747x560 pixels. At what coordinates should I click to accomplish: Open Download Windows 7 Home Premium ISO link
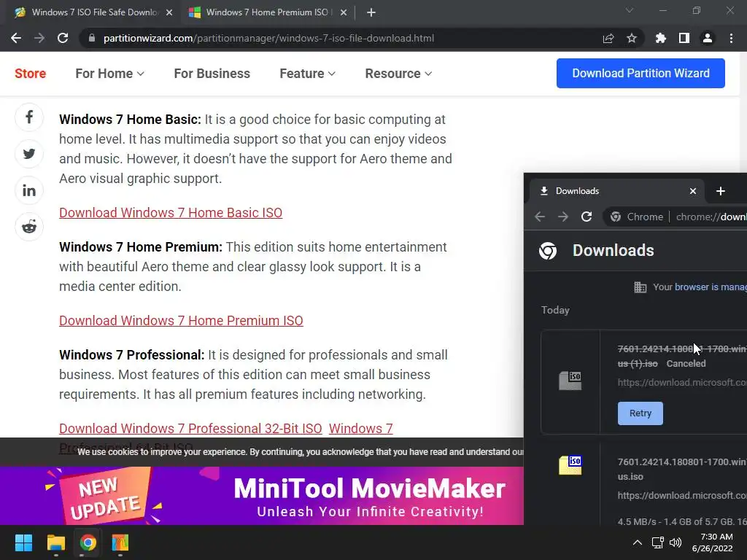(x=181, y=321)
